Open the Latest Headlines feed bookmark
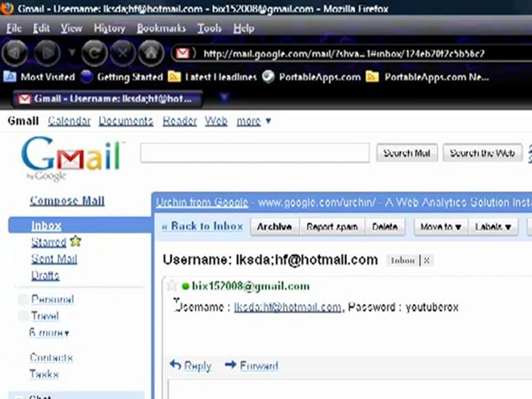This screenshot has width=532, height=399. pos(213,77)
